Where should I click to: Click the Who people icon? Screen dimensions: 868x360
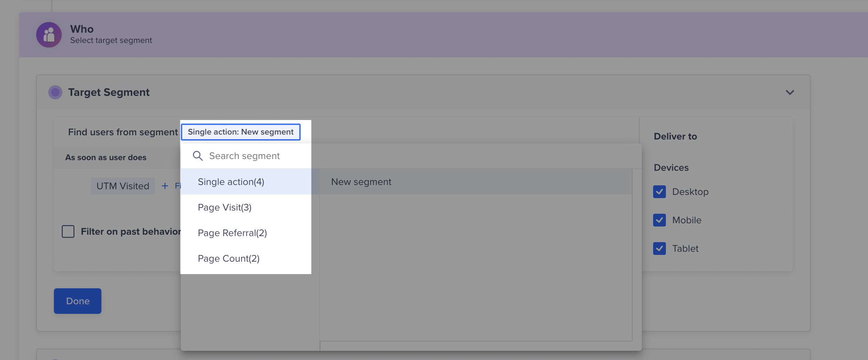pos(49,35)
